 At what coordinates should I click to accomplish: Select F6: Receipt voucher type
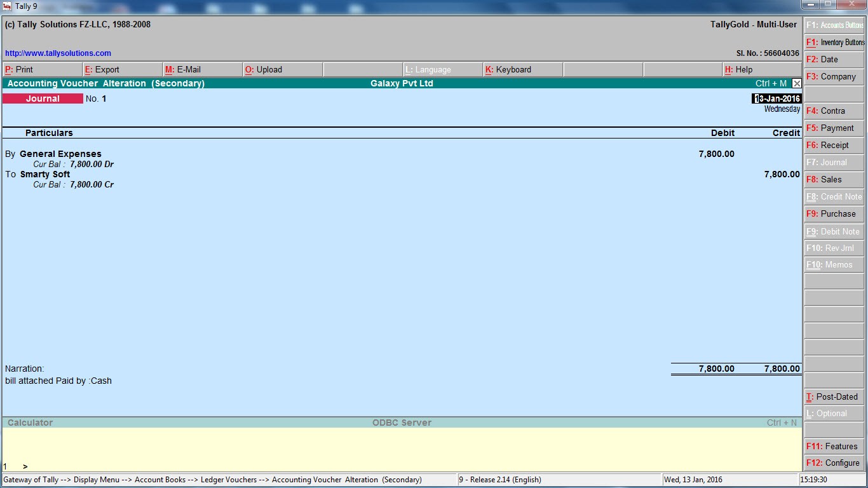[834, 146]
